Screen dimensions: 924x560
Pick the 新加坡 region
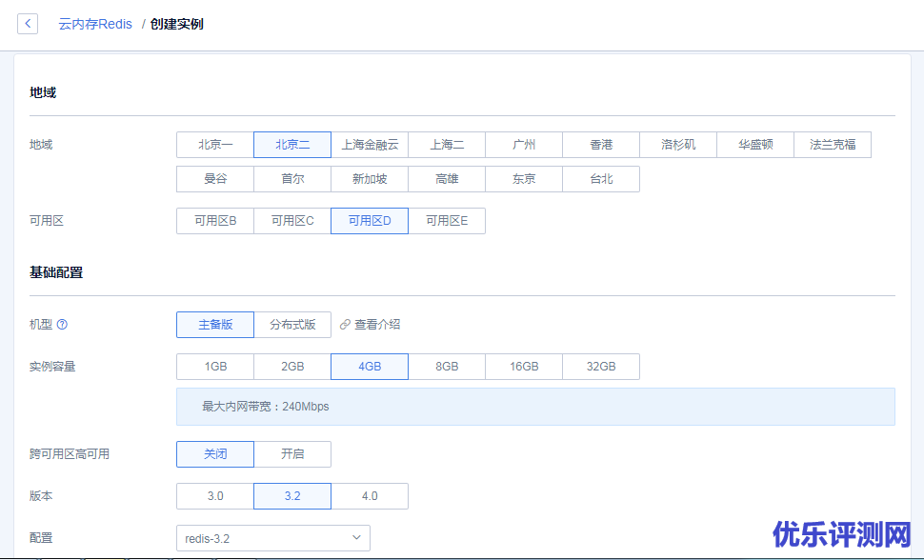point(370,179)
